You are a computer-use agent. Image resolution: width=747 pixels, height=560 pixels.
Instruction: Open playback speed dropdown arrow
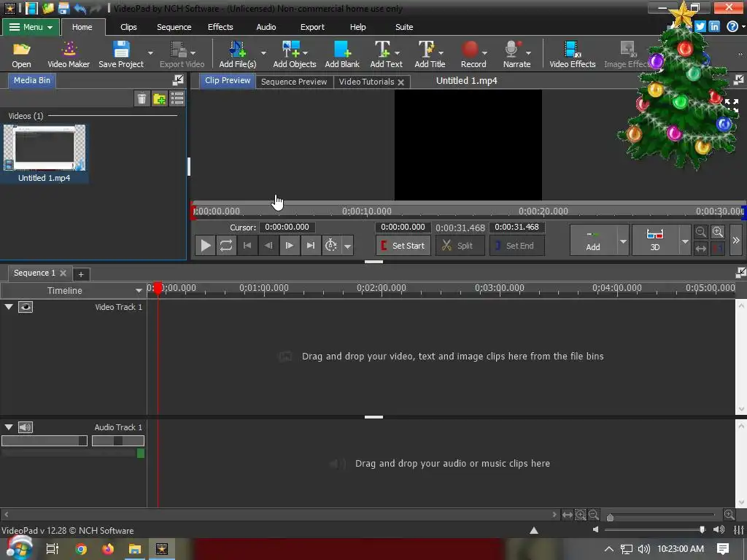pyautogui.click(x=347, y=246)
